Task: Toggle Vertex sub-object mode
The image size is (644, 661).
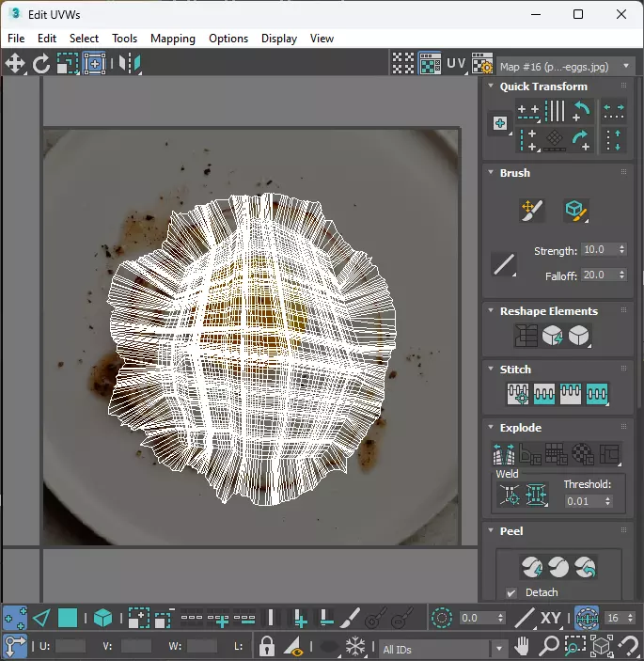Action: click(15, 619)
